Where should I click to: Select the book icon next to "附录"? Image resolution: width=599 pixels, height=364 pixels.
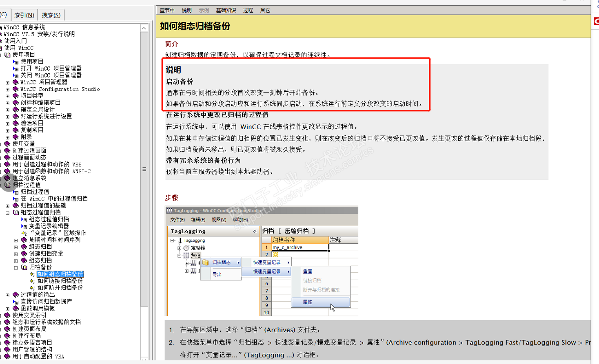click(x=16, y=137)
